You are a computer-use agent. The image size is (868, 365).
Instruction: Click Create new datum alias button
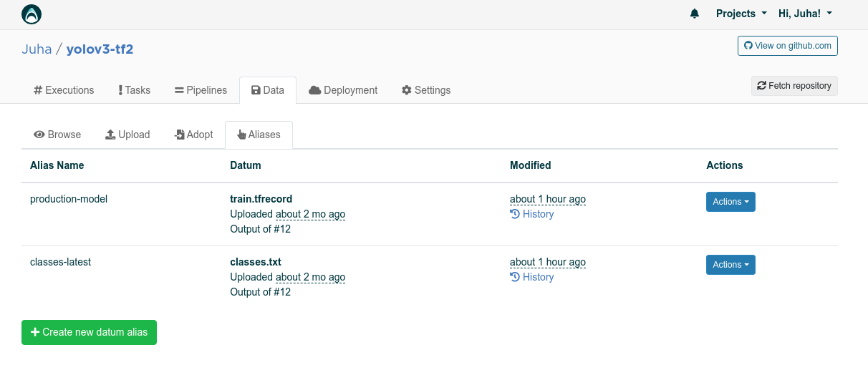tap(89, 332)
